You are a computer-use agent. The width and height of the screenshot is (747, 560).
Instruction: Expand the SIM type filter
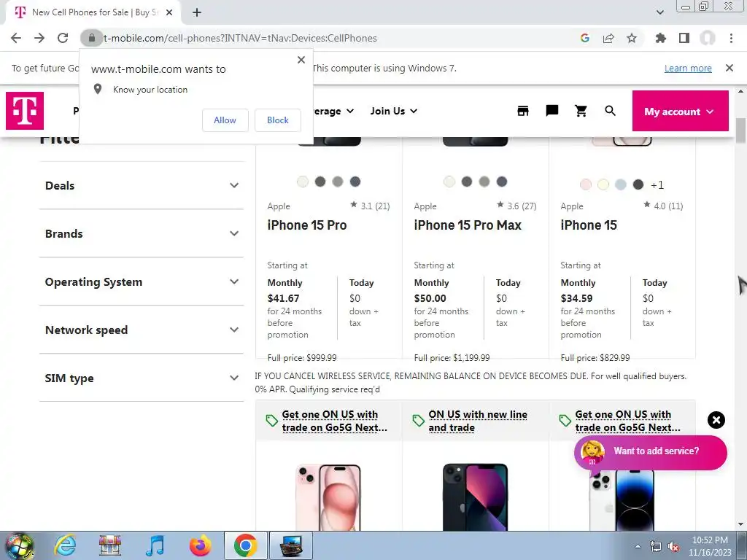142,378
